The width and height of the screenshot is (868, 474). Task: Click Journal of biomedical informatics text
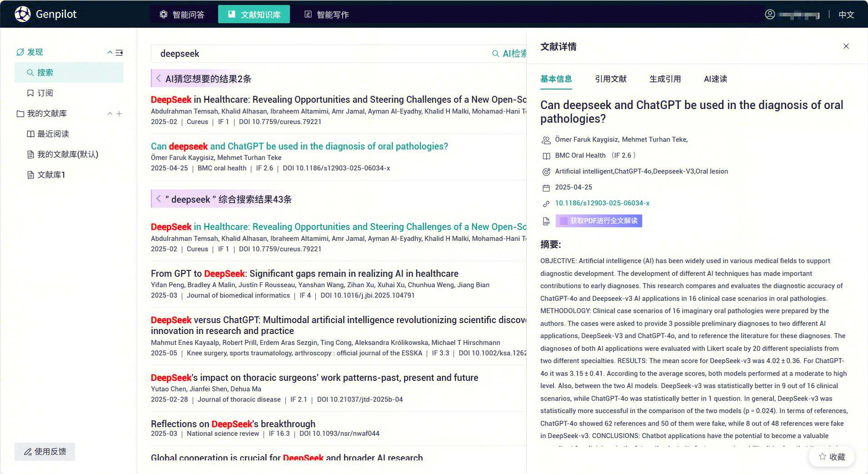pos(238,295)
